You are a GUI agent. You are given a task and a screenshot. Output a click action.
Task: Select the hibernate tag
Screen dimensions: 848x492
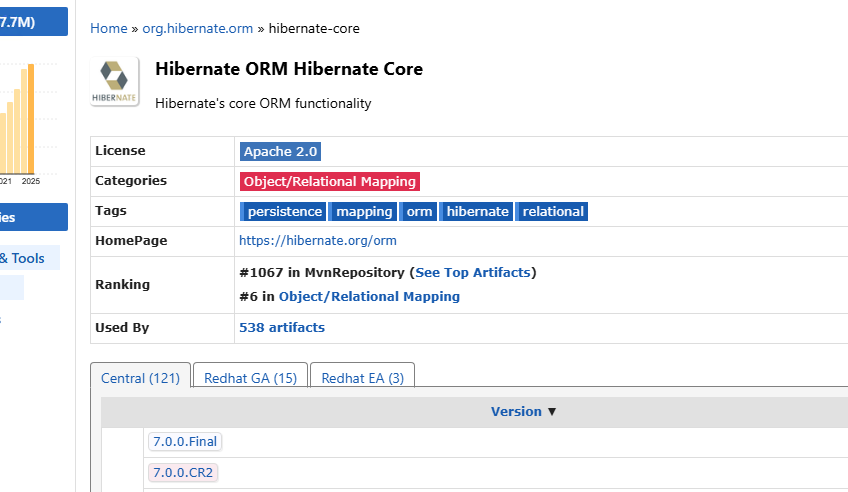476,211
